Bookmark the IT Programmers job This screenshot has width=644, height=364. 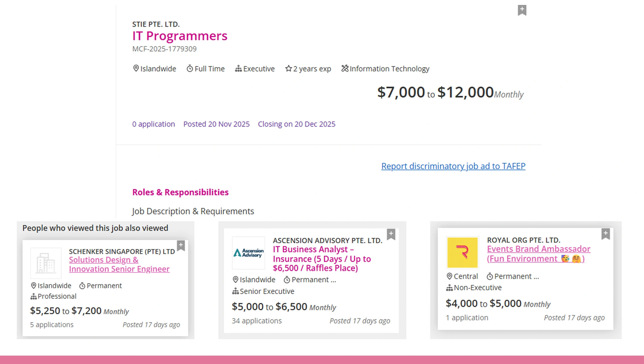point(522,10)
